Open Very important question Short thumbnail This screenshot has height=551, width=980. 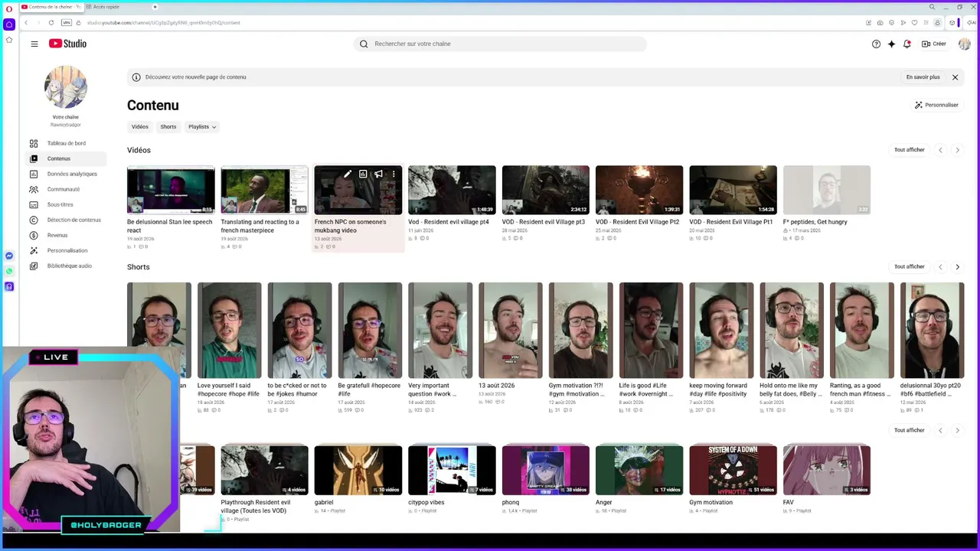pyautogui.click(x=440, y=331)
